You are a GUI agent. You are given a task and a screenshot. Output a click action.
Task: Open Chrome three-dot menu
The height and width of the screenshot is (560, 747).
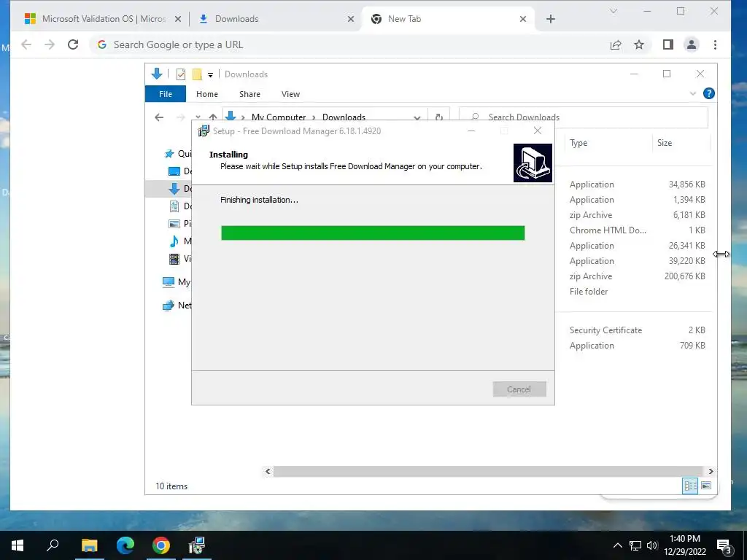click(x=715, y=44)
